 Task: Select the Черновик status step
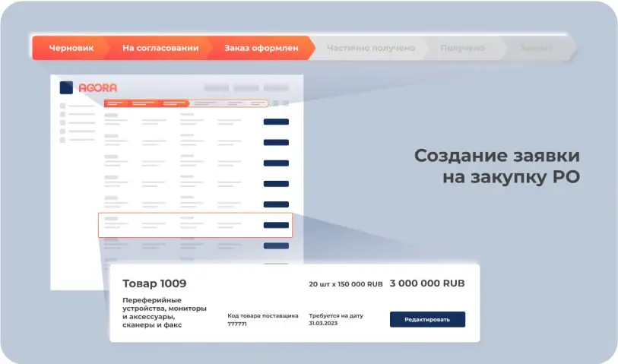tap(71, 48)
